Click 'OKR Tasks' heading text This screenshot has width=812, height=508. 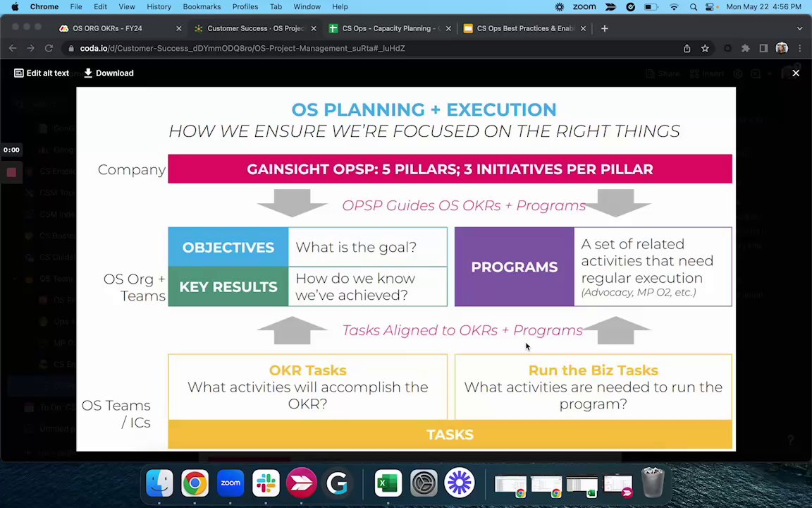coord(307,370)
